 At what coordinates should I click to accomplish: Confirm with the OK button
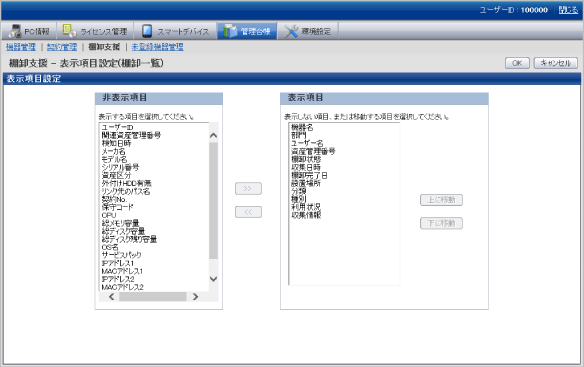(517, 63)
